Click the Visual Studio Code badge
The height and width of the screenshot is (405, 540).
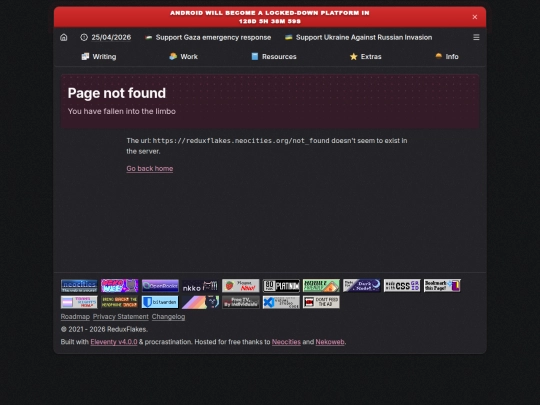coord(281,302)
